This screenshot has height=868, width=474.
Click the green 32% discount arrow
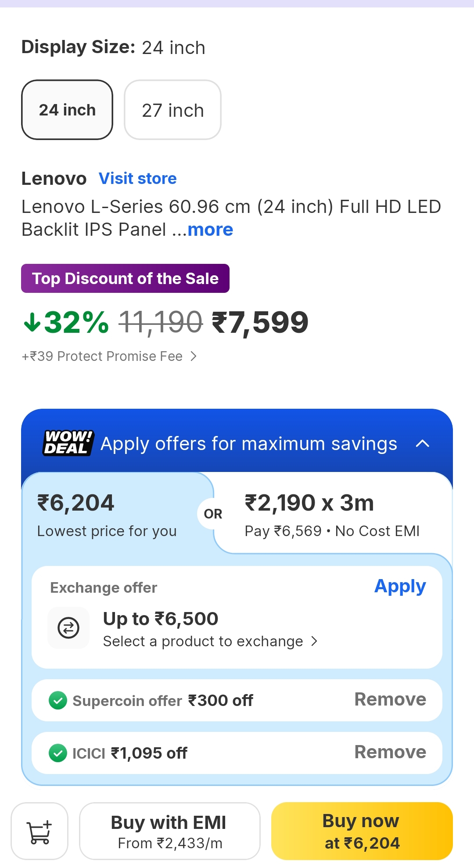pyautogui.click(x=32, y=323)
